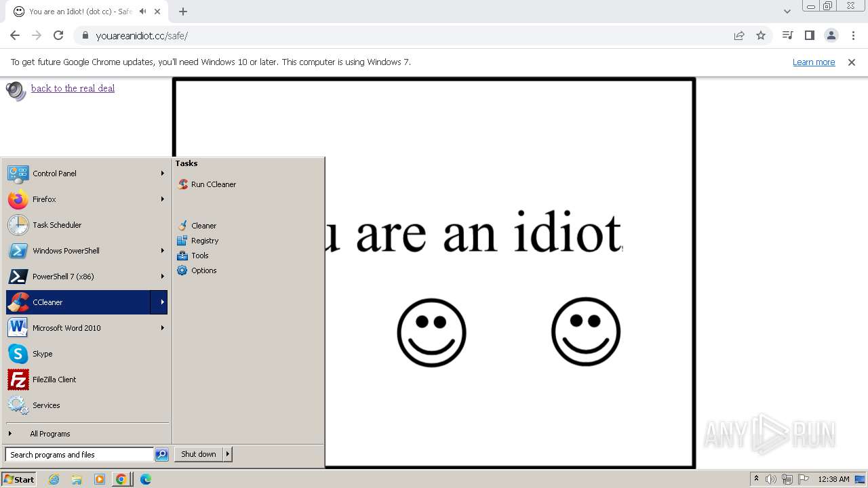Click the Start button
This screenshot has width=868, height=488.
coord(19,479)
